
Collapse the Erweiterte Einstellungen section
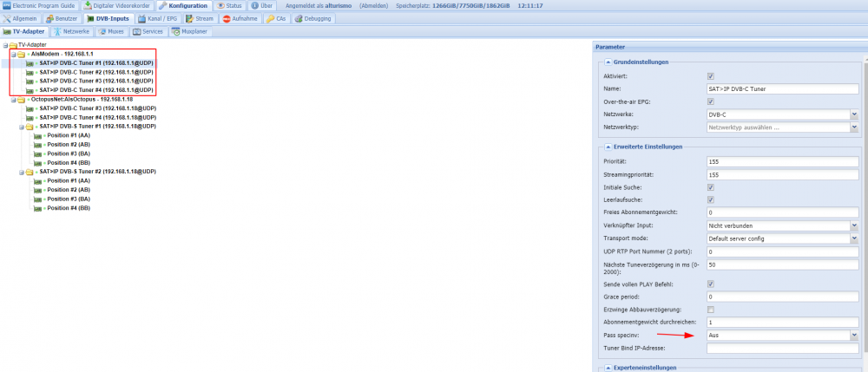click(608, 147)
